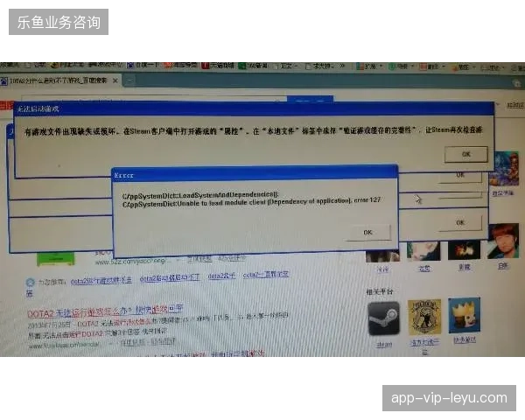Image resolution: width=525 pixels, height=420 pixels.
Task: Expand the bookmarks overflow chevron
Action: point(342,66)
